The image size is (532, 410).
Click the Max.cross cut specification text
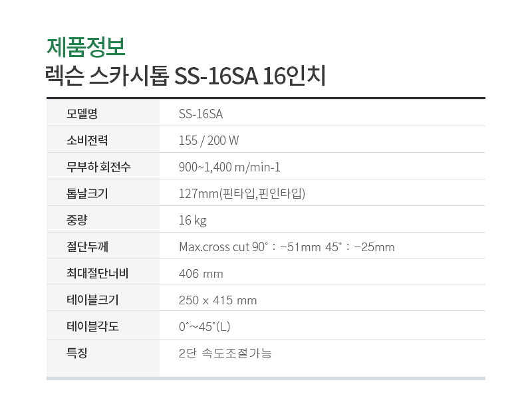(287, 247)
